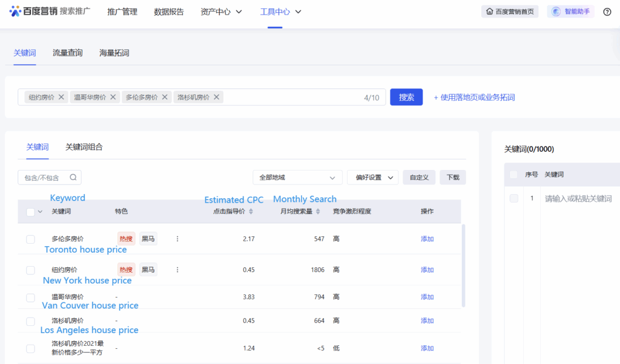Viewport: 620px width, 364px height.
Task: Add 洛杉矶房价 via 添加 link
Action: pyautogui.click(x=427, y=320)
